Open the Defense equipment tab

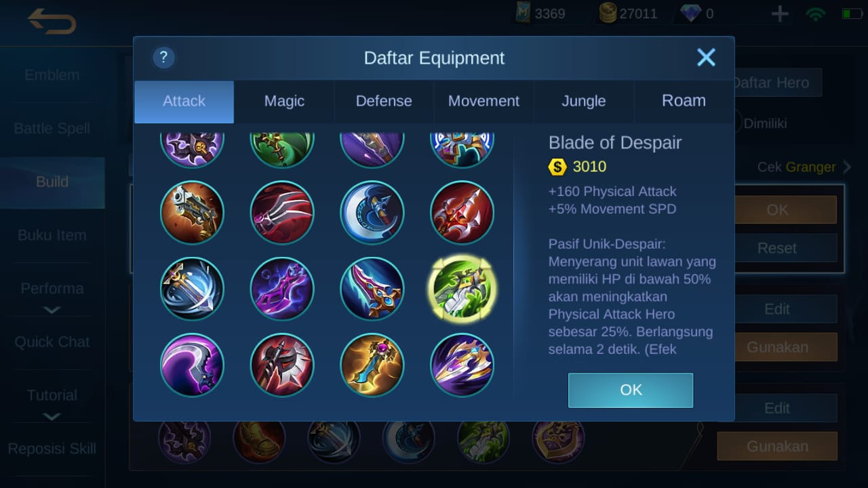pyautogui.click(x=384, y=101)
